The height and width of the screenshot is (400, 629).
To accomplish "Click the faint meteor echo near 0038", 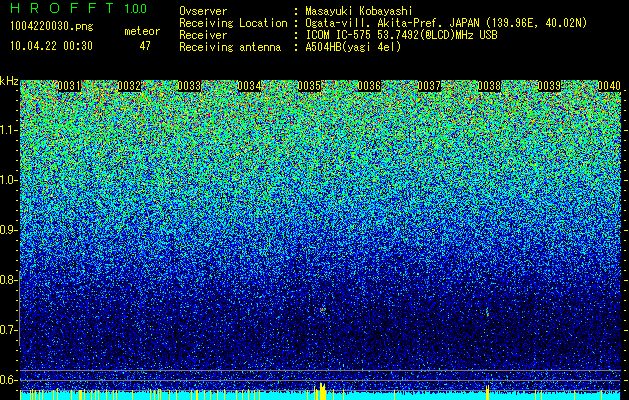I will [x=487, y=311].
